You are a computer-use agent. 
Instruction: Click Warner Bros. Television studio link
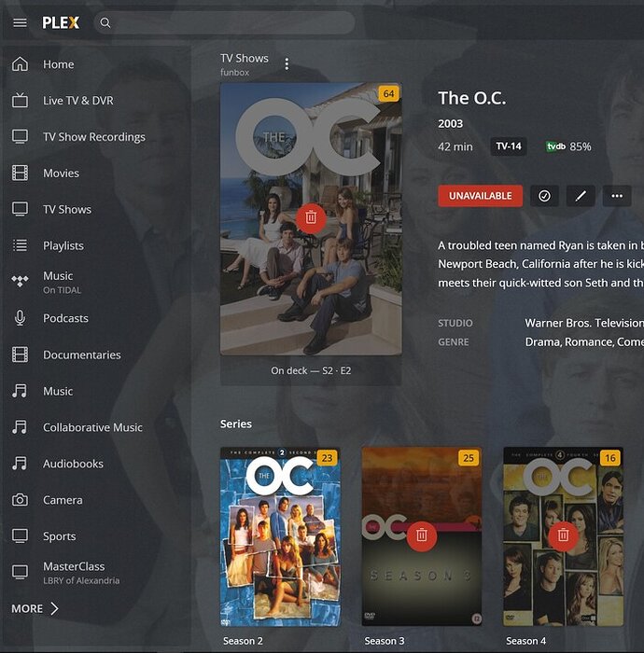(584, 323)
